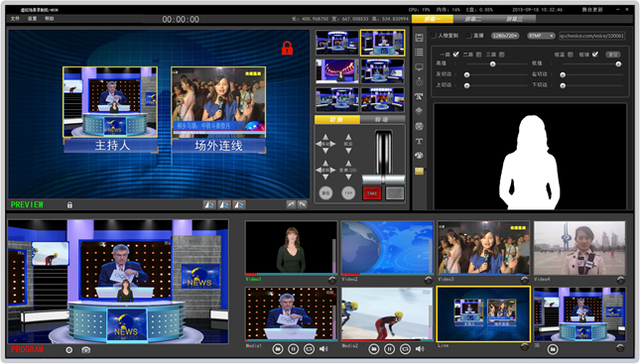This screenshot has width=640, height=364.
Task: Click the Video3 settings knob icon
Action: 525,280
